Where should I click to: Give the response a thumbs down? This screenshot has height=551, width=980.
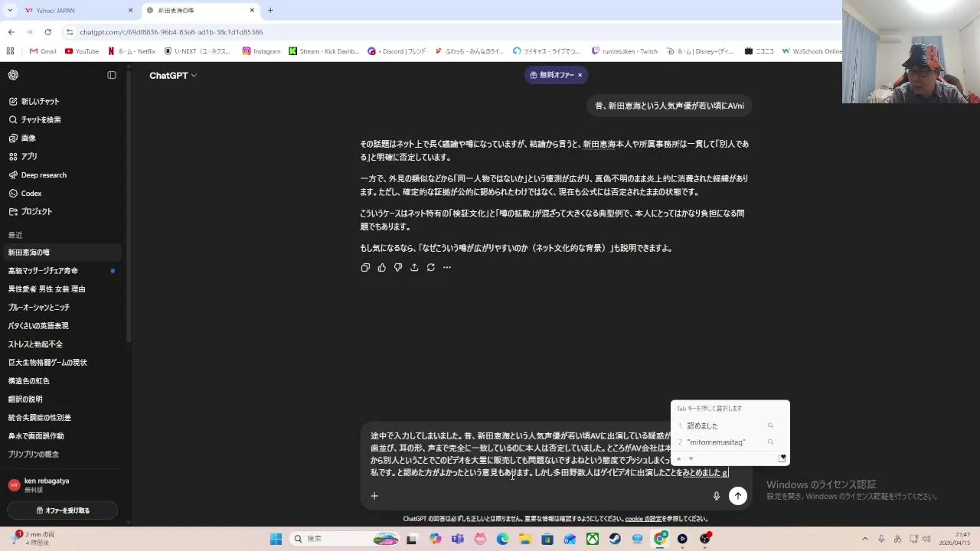(397, 267)
